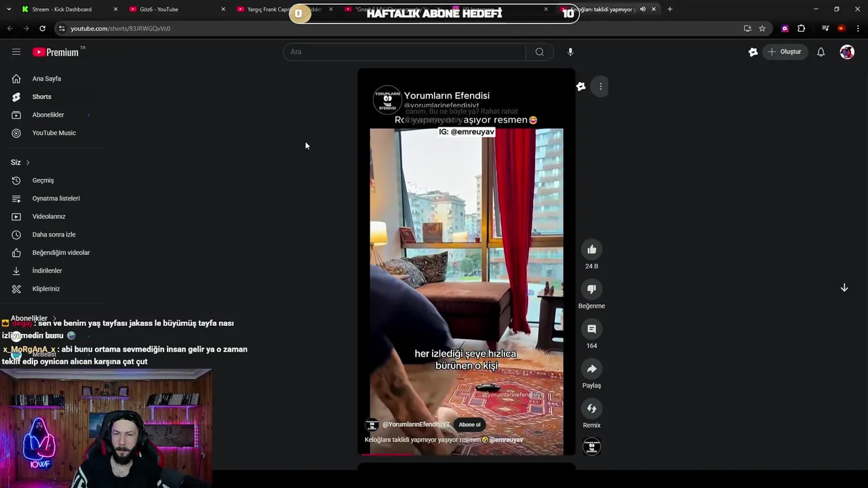View site information icon in address bar

pos(62,28)
